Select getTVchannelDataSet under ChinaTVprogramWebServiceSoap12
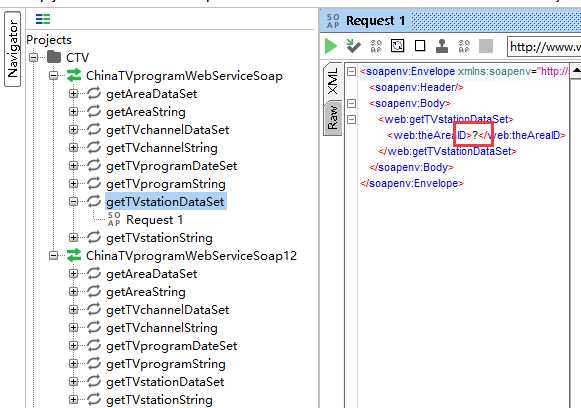 point(167,310)
